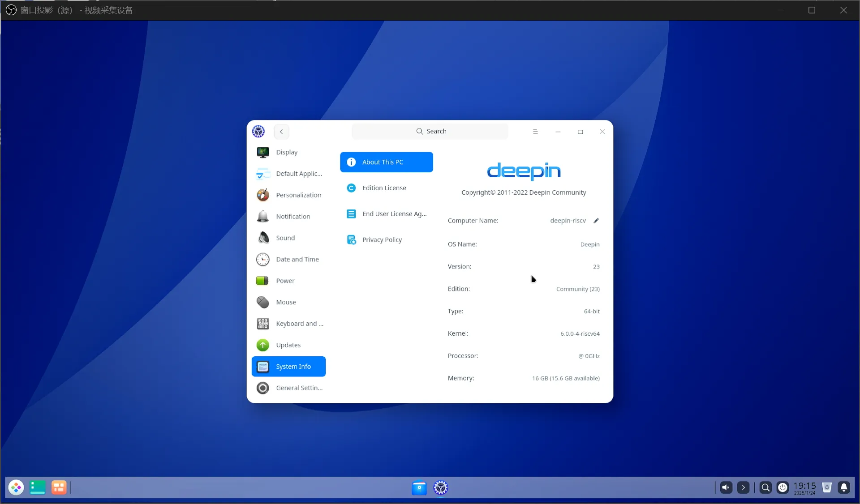Viewport: 860px width, 504px height.
Task: Open Display settings in sidebar
Action: click(287, 152)
